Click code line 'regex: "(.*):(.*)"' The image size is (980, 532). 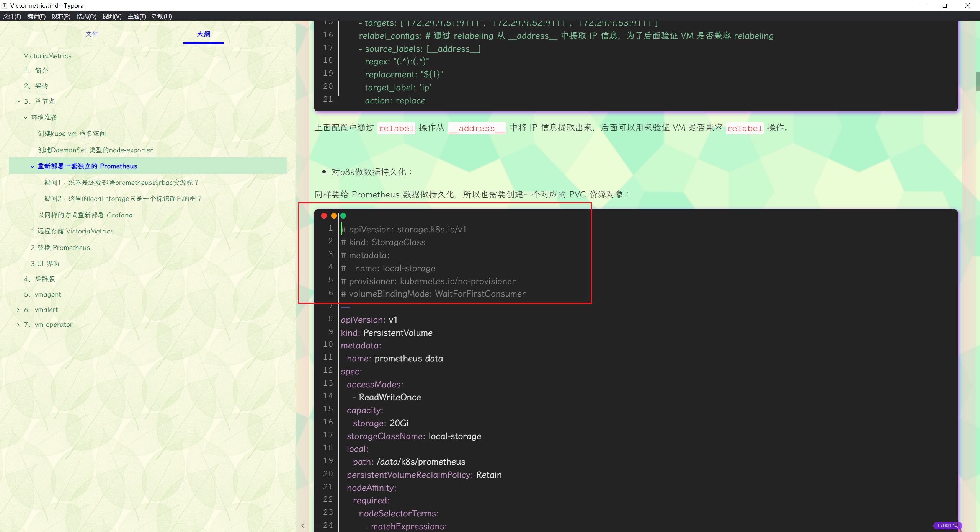[397, 62]
